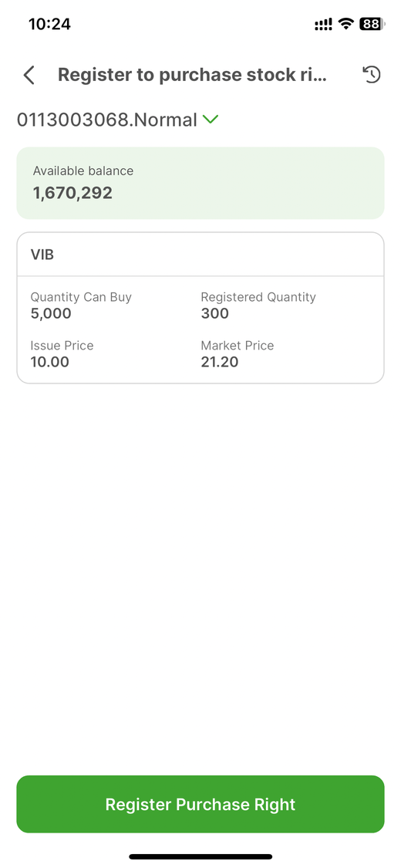Tap the back arrow icon
The image size is (401, 868).
tap(29, 75)
